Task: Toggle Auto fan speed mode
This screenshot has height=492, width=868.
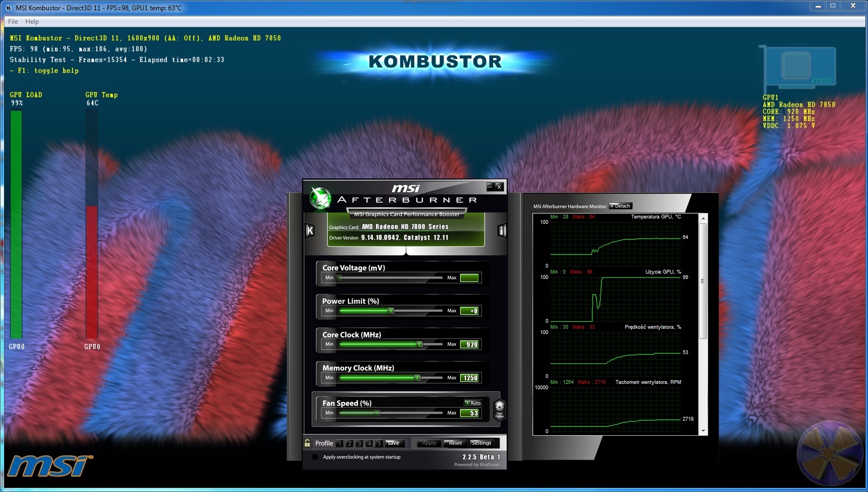Action: click(473, 403)
